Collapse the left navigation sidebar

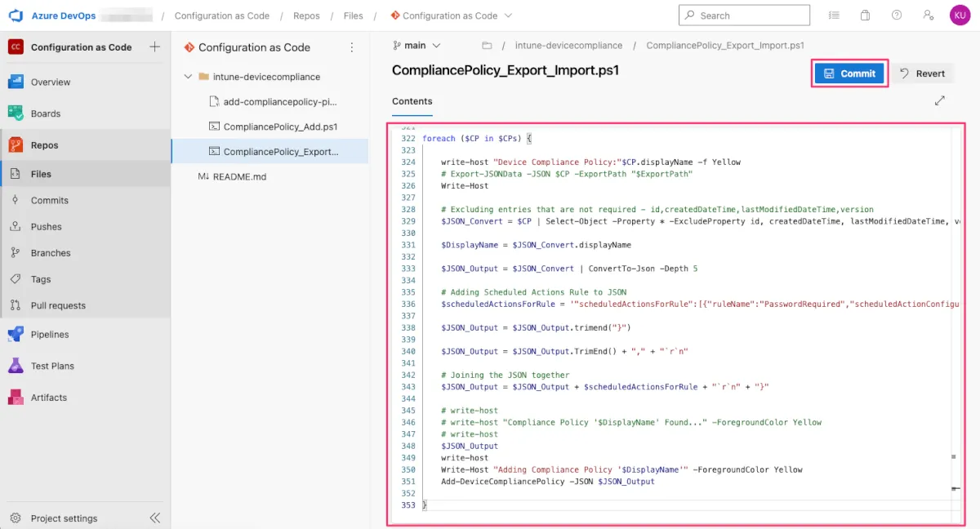click(154, 518)
